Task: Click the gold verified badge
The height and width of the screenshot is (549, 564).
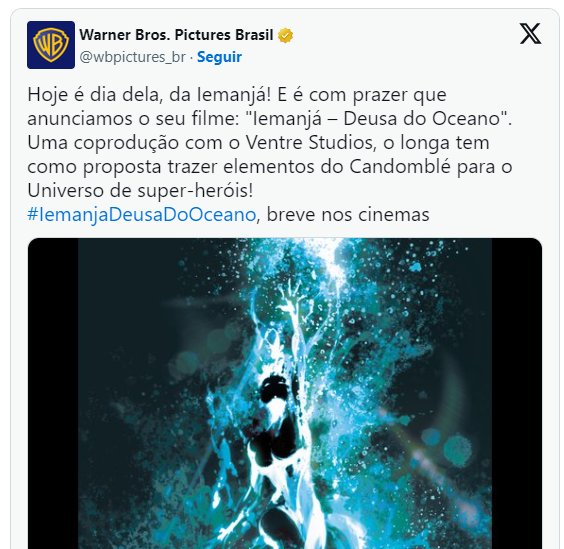Action: [x=285, y=35]
